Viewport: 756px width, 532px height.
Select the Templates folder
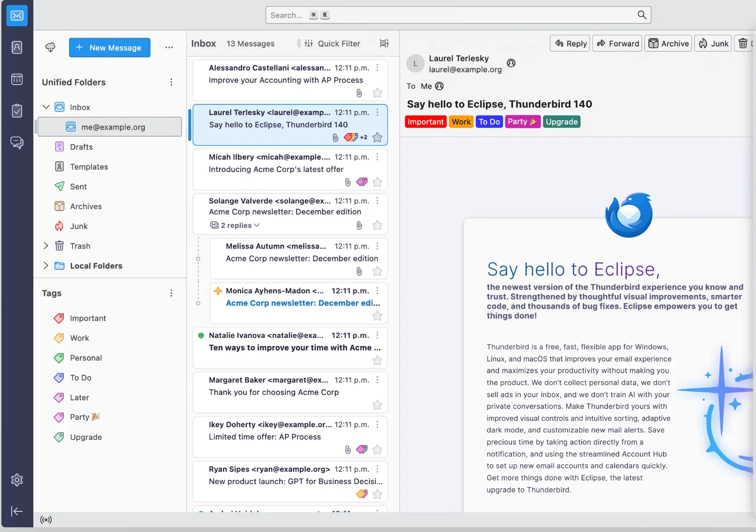(109, 167)
